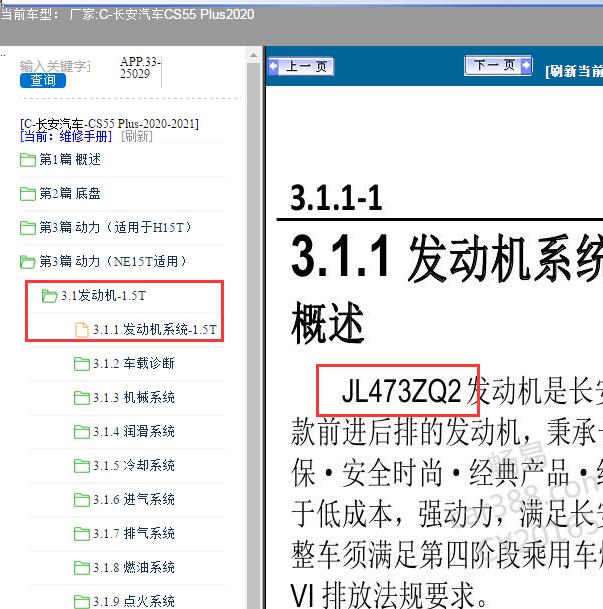Expand the 3.1.4 润滑系统 folder
The width and height of the screenshot is (603, 609).
pyautogui.click(x=134, y=432)
